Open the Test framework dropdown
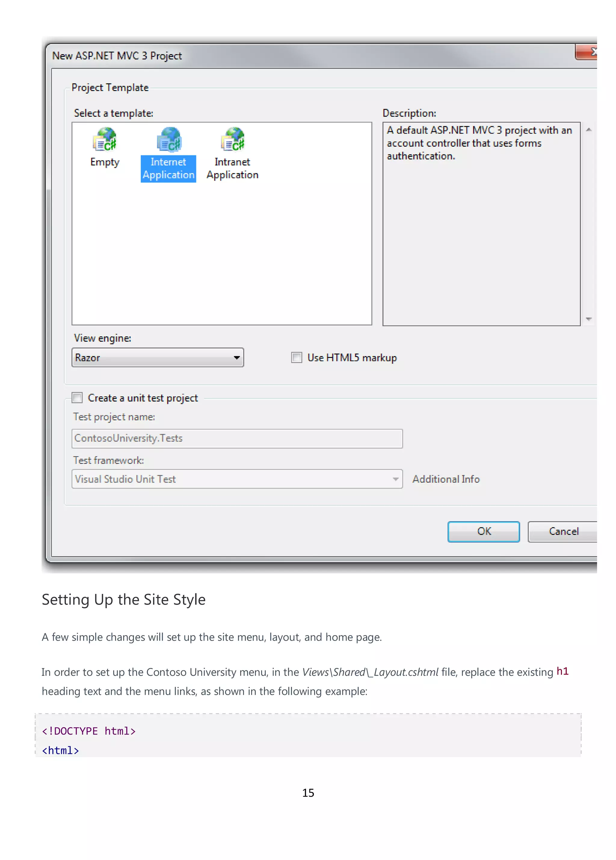 [x=237, y=479]
